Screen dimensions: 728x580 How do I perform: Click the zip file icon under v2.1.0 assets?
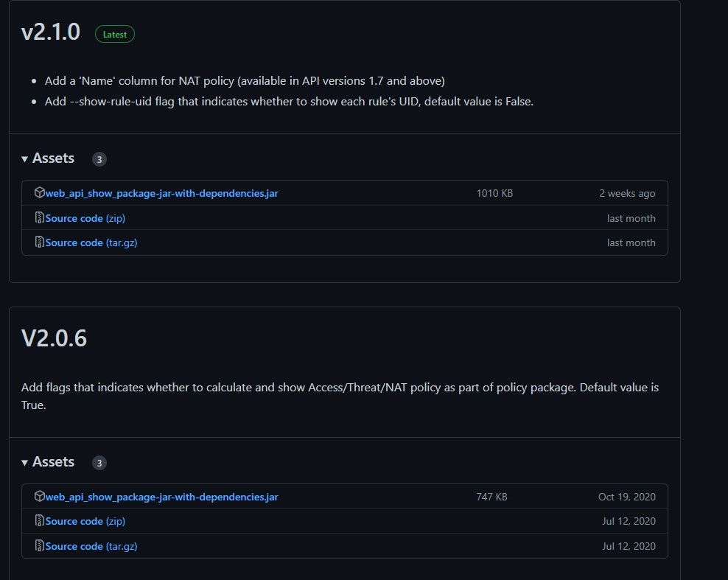[x=40, y=218]
